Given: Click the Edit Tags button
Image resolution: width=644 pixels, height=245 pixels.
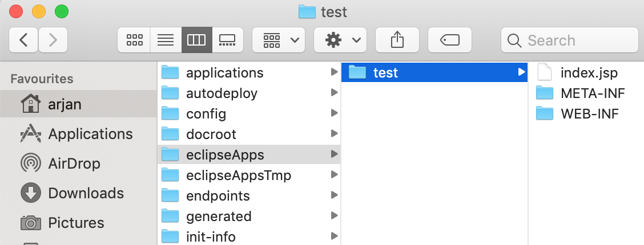Looking at the screenshot, I should tap(450, 40).
